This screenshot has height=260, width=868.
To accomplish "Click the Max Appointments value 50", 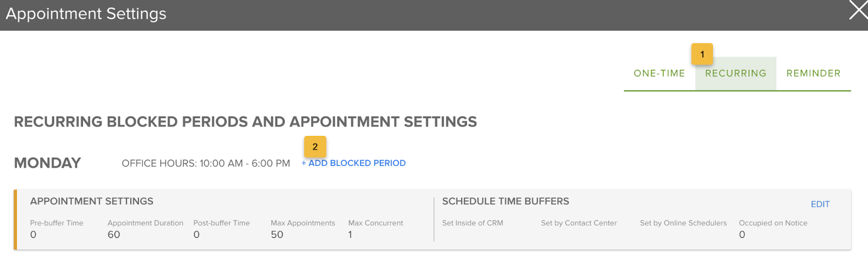I will 277,235.
